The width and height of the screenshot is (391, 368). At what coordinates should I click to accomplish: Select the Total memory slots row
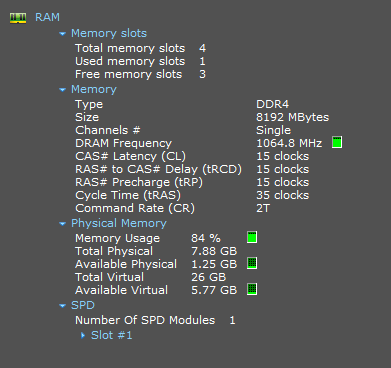click(140, 48)
